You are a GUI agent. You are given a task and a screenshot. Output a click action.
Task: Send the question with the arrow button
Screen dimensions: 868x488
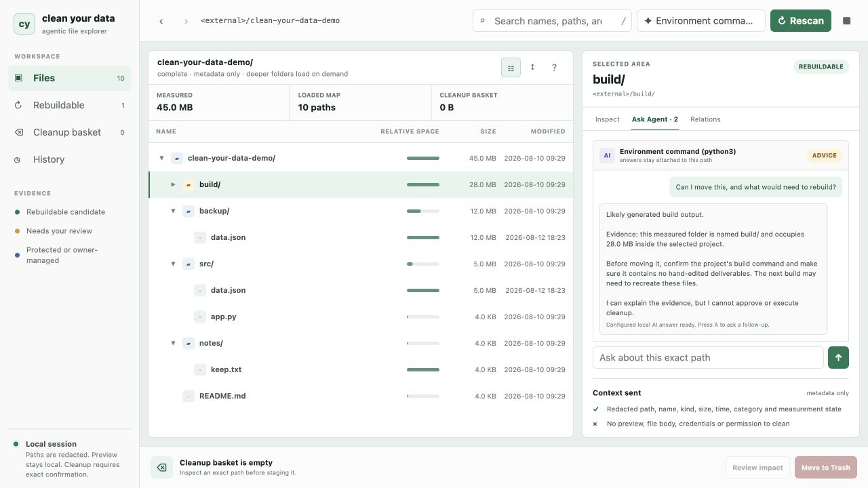click(838, 358)
